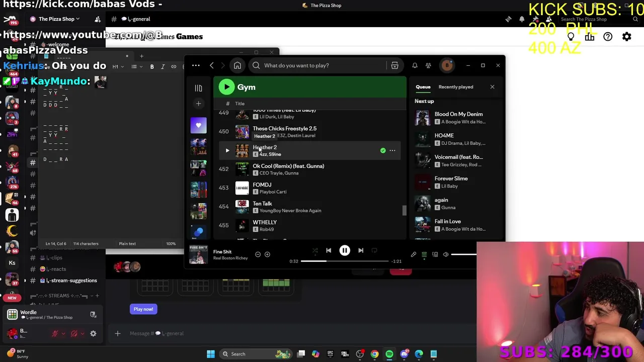This screenshot has width=644, height=362.
Task: Open Spotify's Browse icon in search bar
Action: pyautogui.click(x=394, y=65)
